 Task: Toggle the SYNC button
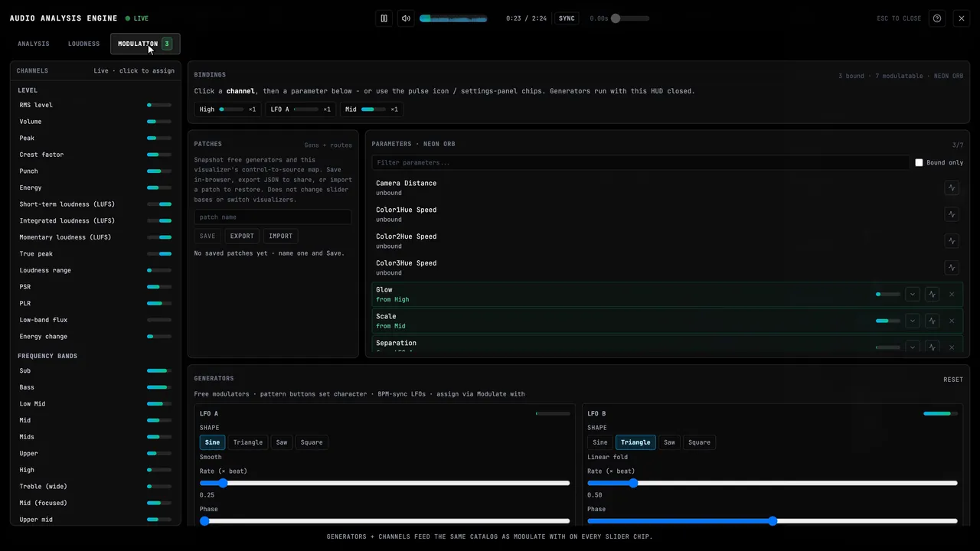567,18
